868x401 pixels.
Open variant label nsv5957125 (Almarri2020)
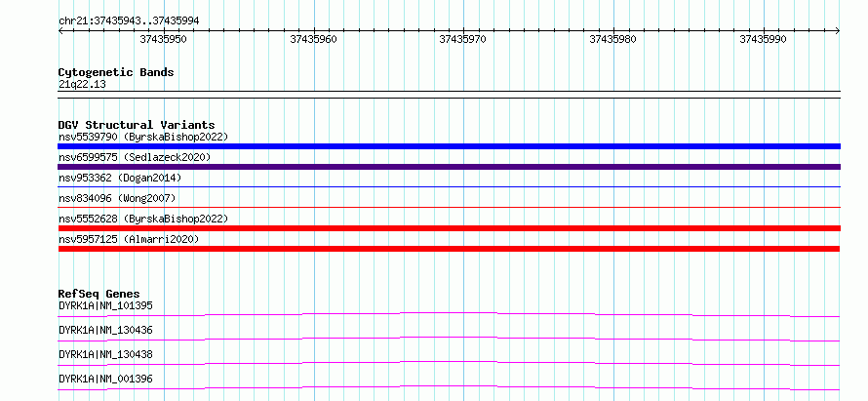129,239
